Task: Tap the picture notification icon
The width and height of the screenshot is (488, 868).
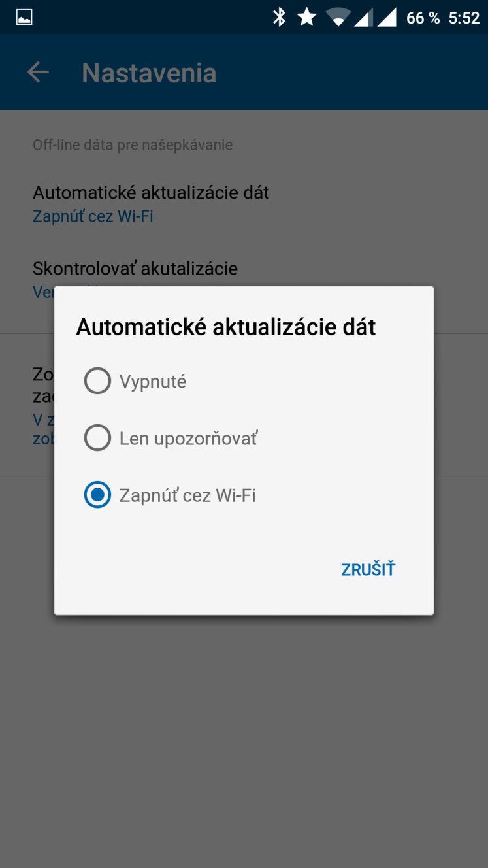Action: click(x=24, y=18)
